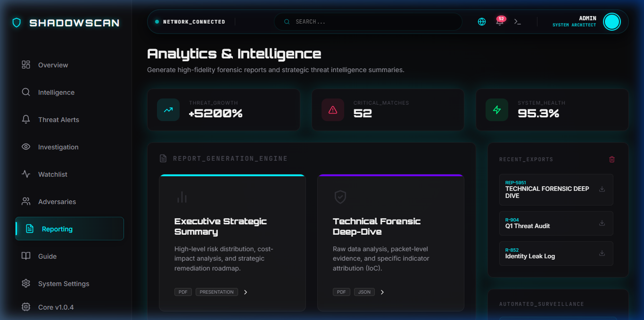Click the Intelligence magnifier icon
The width and height of the screenshot is (644, 320).
pyautogui.click(x=26, y=92)
